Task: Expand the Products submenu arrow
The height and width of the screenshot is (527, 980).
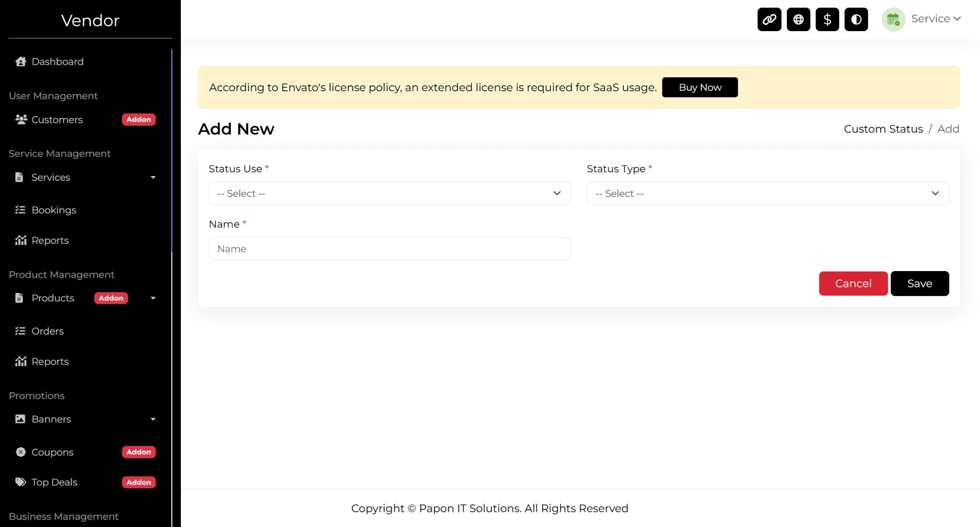Action: (153, 298)
